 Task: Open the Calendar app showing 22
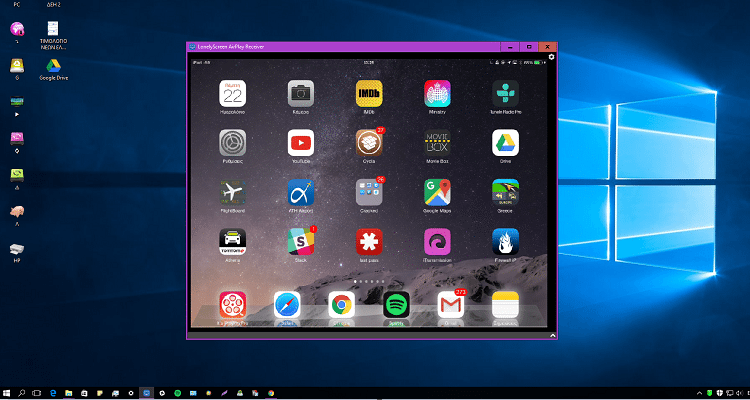click(232, 94)
